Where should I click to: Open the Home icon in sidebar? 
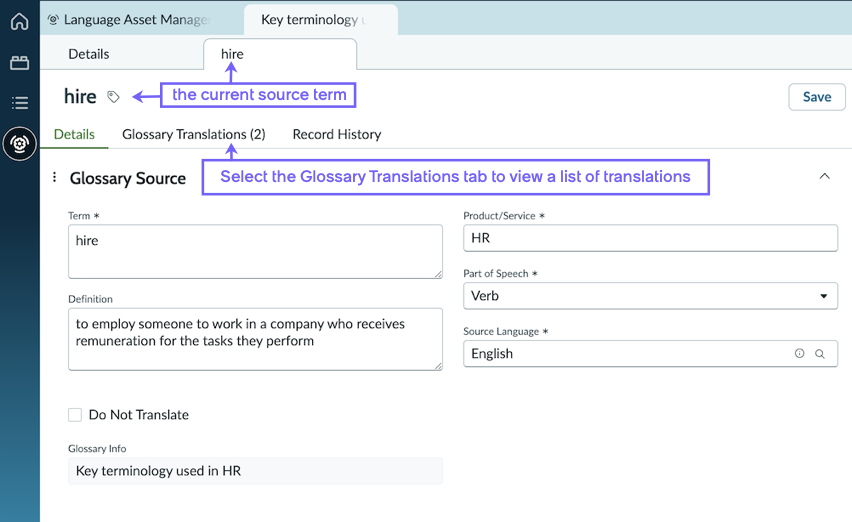[x=20, y=21]
